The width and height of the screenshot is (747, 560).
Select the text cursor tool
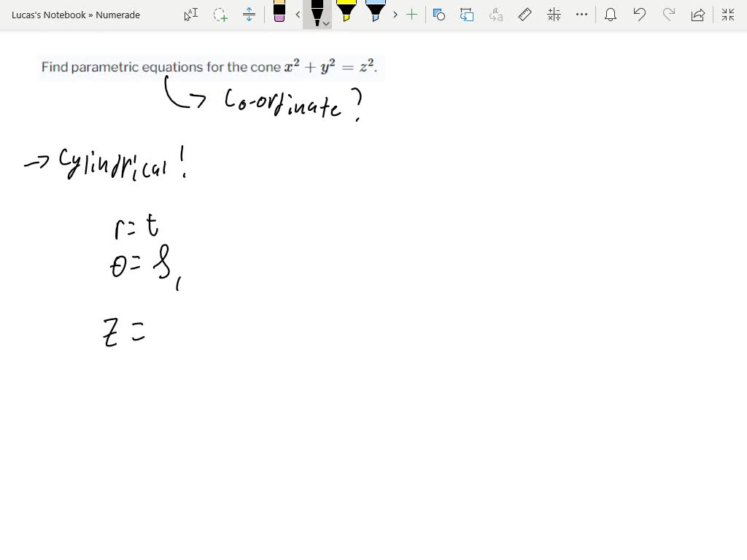(190, 14)
